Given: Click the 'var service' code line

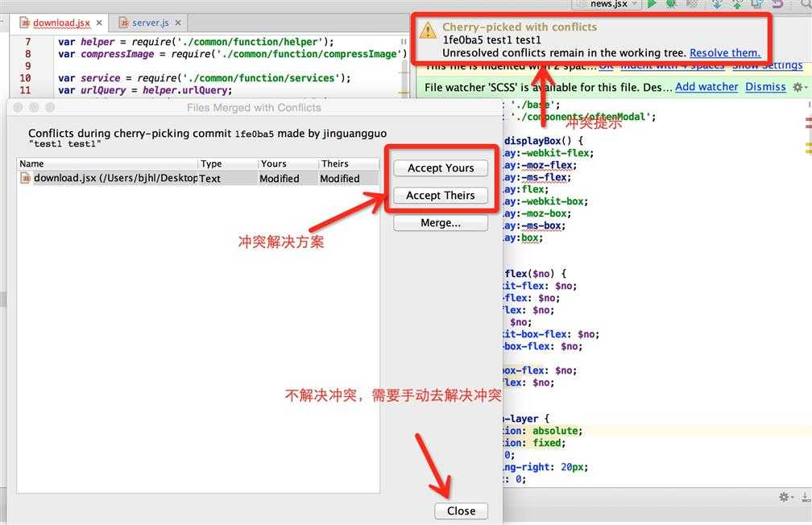Looking at the screenshot, I should point(204,78).
